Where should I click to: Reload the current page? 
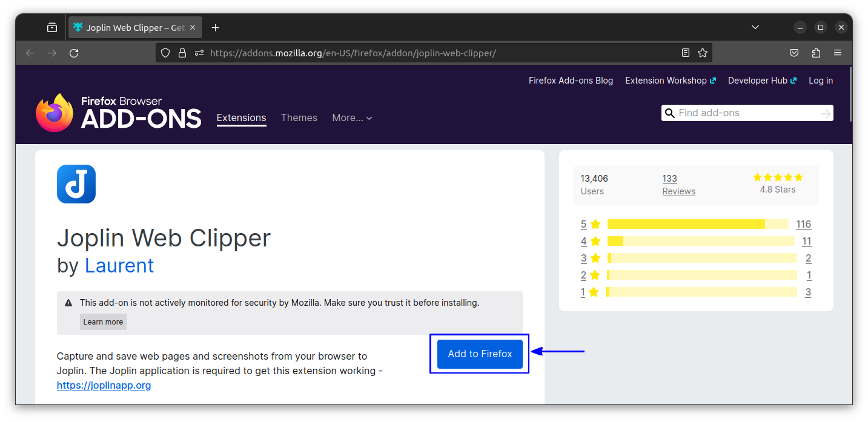pos(74,53)
